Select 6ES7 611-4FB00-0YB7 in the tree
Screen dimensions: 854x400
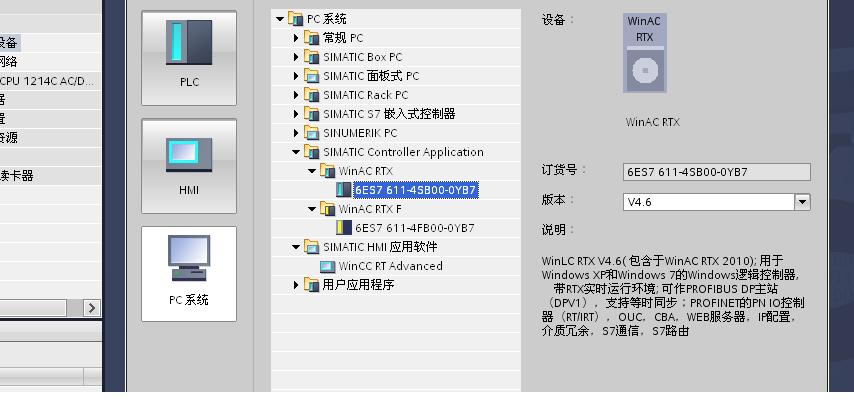coord(414,228)
